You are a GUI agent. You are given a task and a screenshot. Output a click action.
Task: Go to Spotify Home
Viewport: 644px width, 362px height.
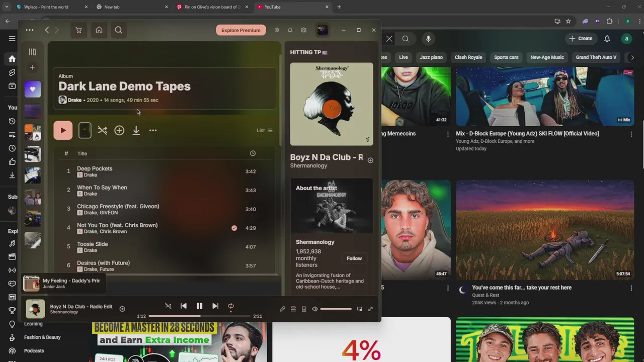[x=99, y=30]
